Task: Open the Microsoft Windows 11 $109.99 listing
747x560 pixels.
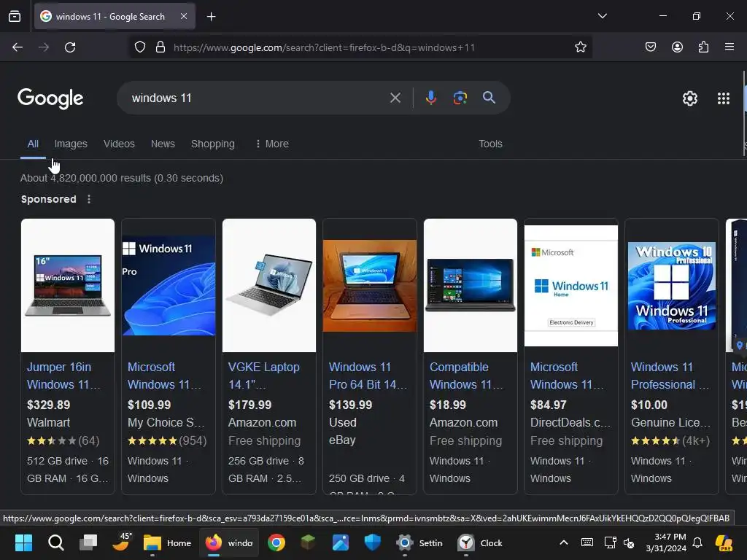Action: (x=164, y=376)
